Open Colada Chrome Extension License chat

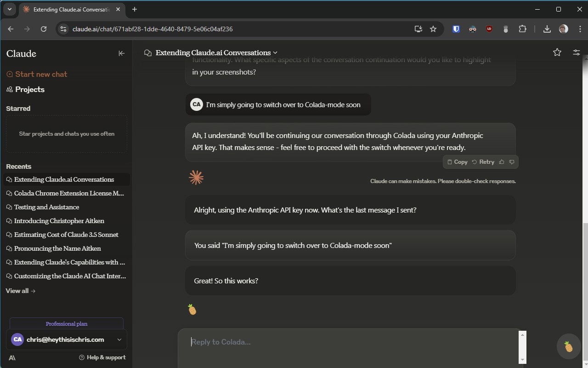(x=66, y=193)
